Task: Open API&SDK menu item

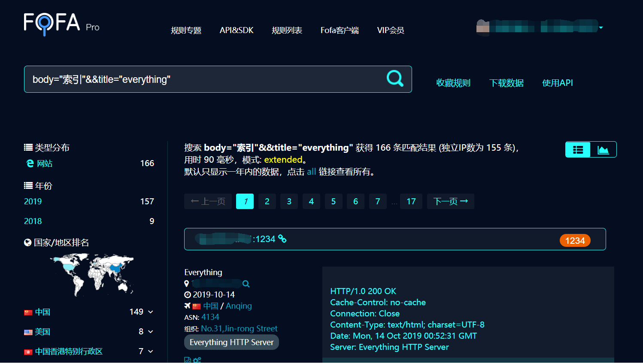Action: coord(237,30)
